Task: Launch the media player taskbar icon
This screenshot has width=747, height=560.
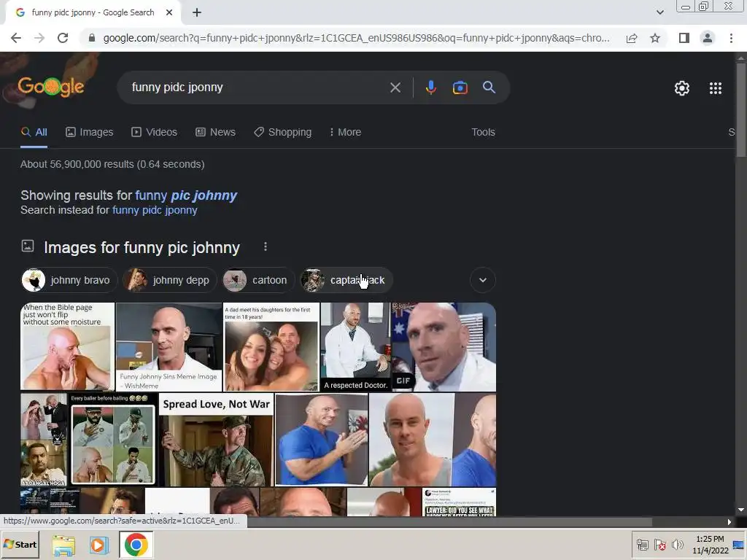Action: pyautogui.click(x=99, y=545)
